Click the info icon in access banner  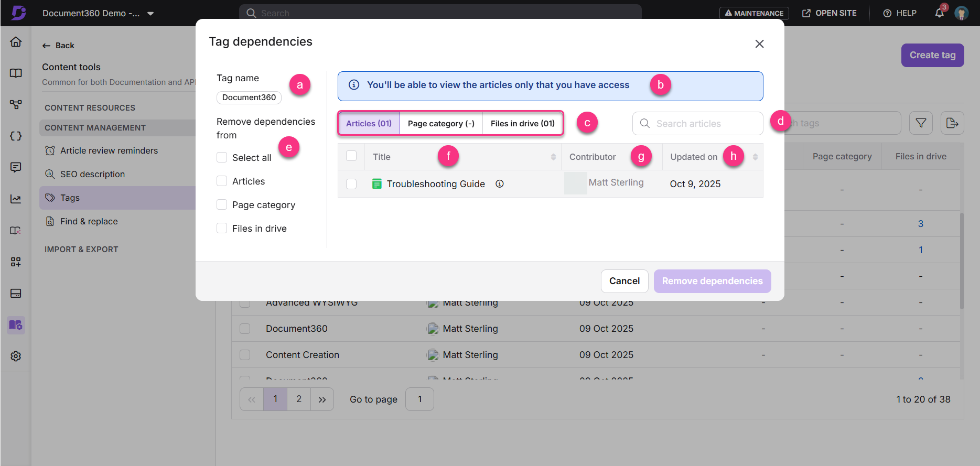[354, 85]
